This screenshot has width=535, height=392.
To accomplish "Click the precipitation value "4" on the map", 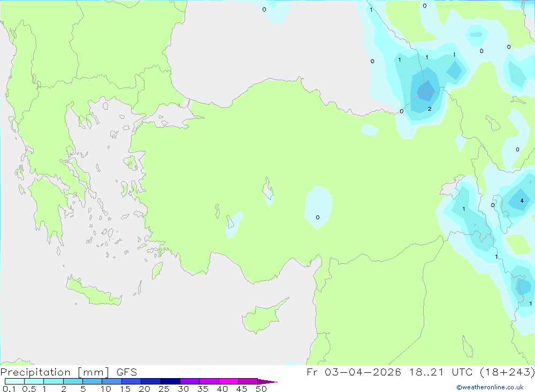I will click(x=522, y=201).
